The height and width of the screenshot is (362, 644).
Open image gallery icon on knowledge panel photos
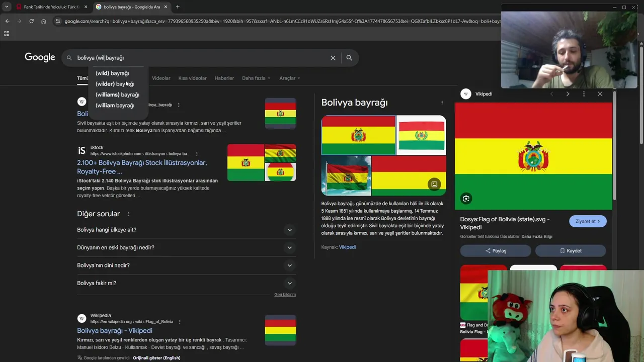pyautogui.click(x=434, y=184)
